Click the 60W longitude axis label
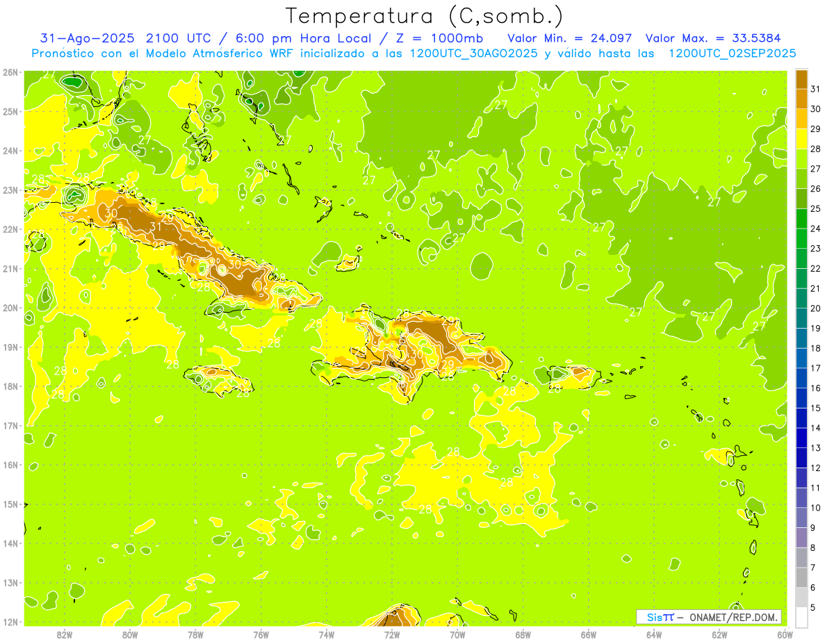 (785, 634)
